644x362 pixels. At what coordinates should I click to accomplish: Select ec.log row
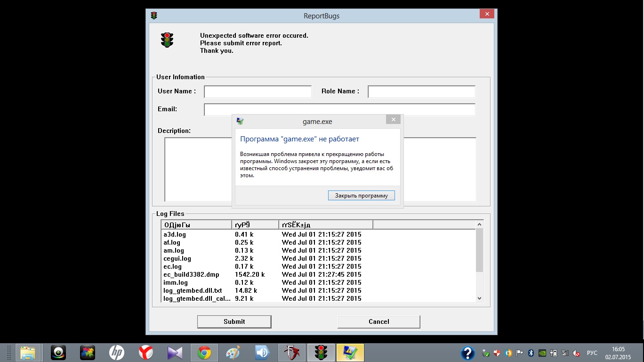coord(172,266)
